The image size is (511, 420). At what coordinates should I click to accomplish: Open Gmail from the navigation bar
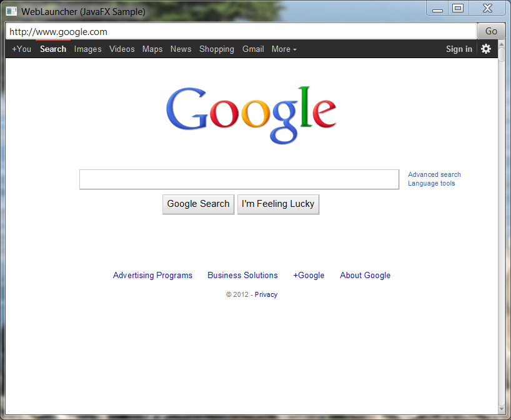(x=253, y=49)
